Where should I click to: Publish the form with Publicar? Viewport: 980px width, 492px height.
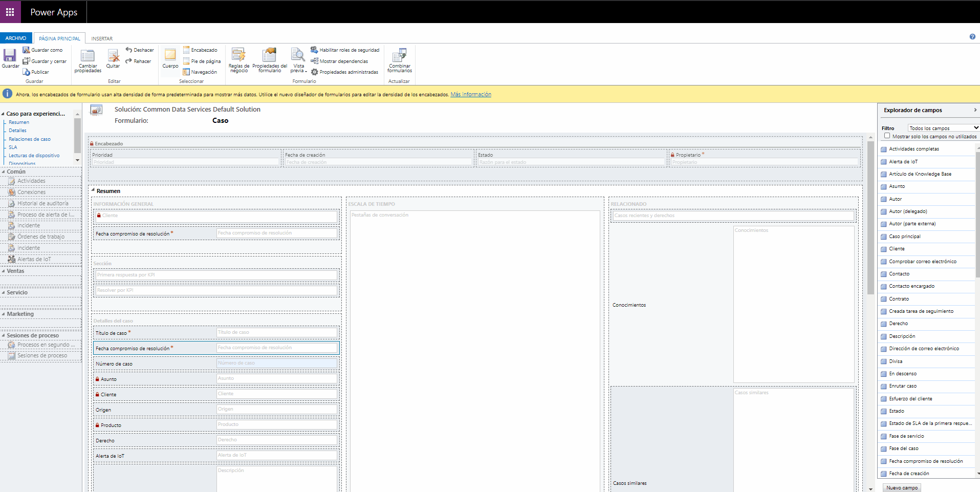tap(36, 72)
